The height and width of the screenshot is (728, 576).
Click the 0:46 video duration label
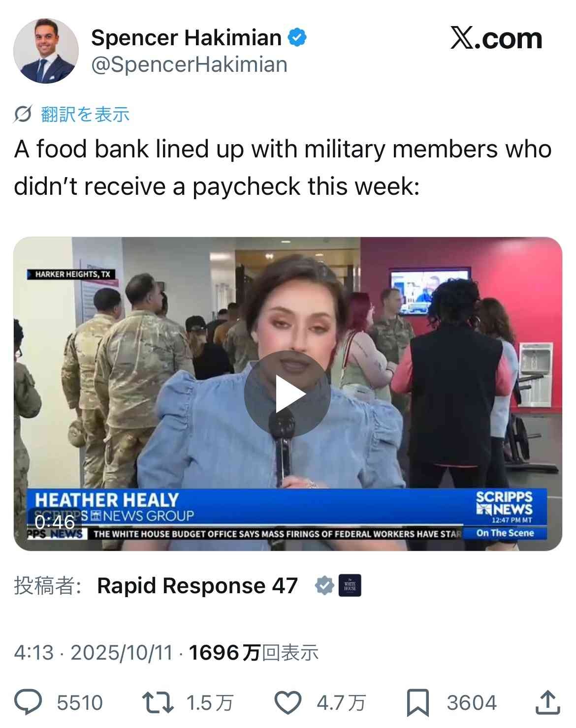(55, 521)
